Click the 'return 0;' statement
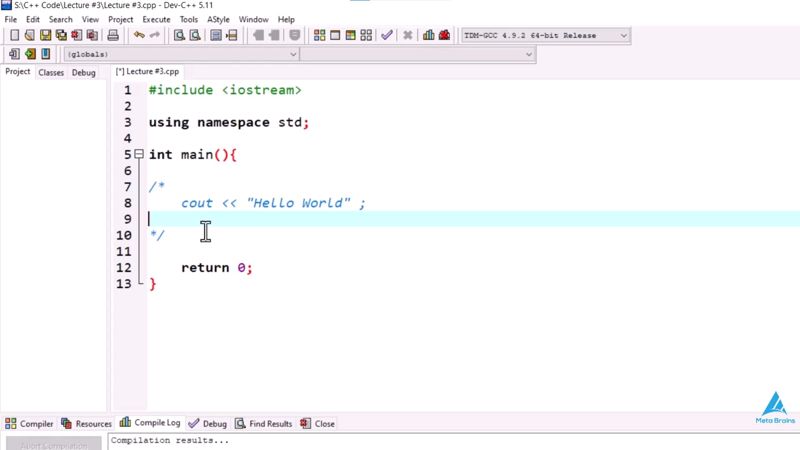Image resolution: width=800 pixels, height=450 pixels. pyautogui.click(x=216, y=268)
